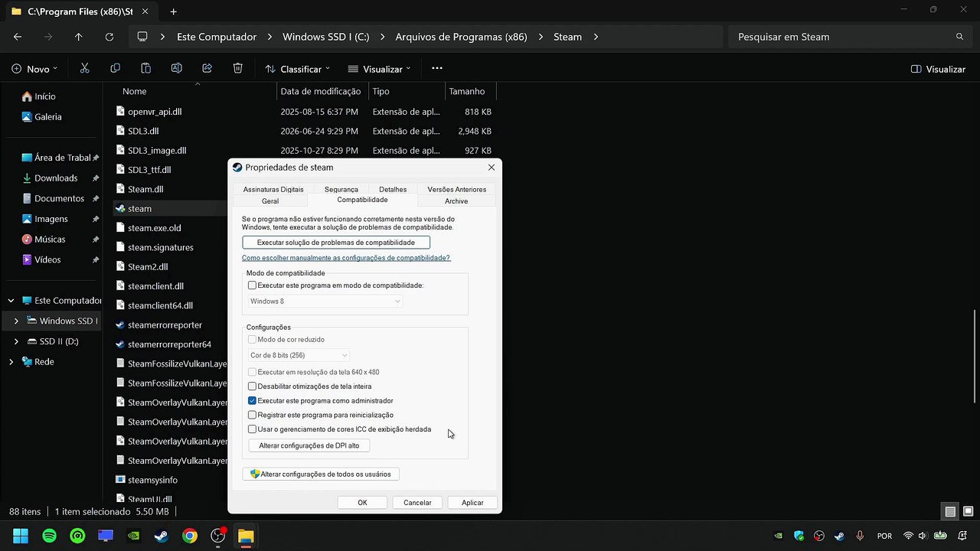Click the Rename icon in toolbar
Viewport: 980px width, 551px height.
(x=177, y=68)
